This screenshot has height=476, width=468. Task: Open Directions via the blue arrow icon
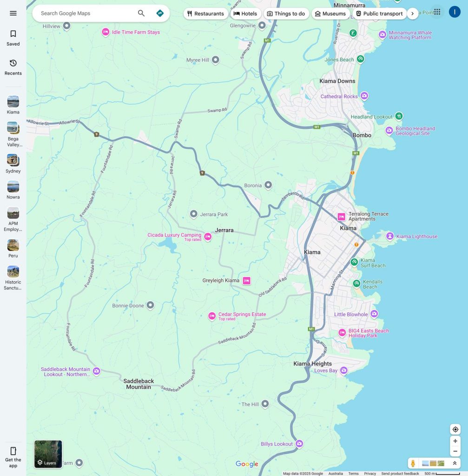tap(160, 13)
